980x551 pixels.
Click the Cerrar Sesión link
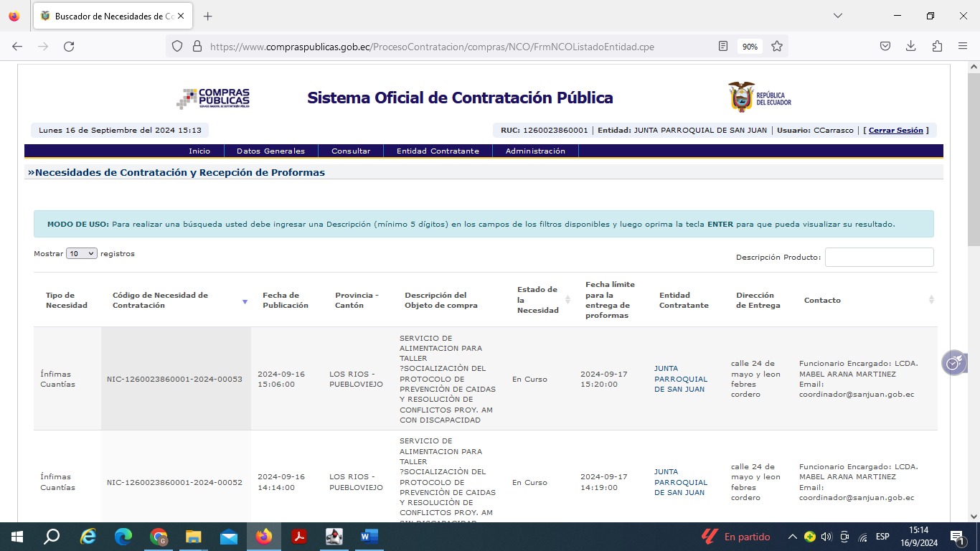[x=895, y=131]
